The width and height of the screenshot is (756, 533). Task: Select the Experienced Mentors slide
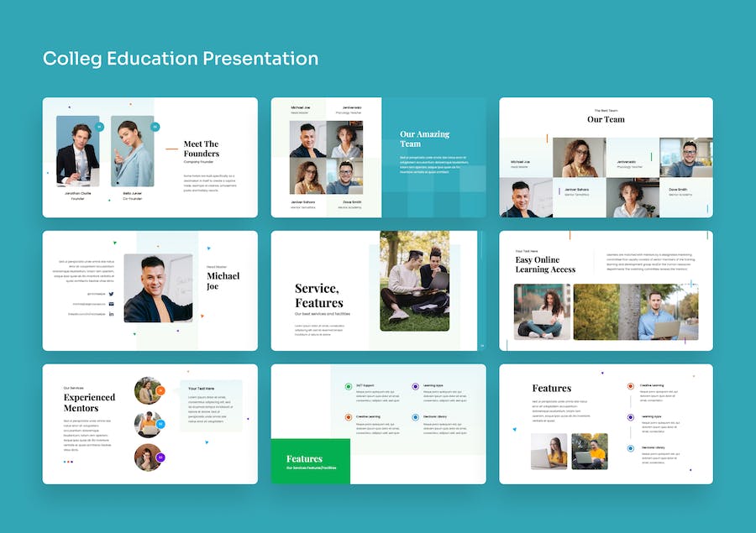150,424
